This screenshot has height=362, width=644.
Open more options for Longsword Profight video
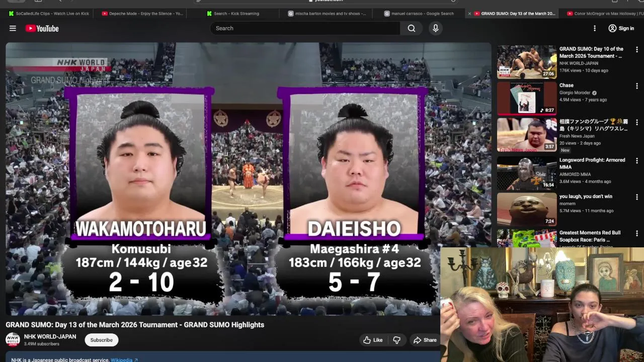(x=636, y=161)
